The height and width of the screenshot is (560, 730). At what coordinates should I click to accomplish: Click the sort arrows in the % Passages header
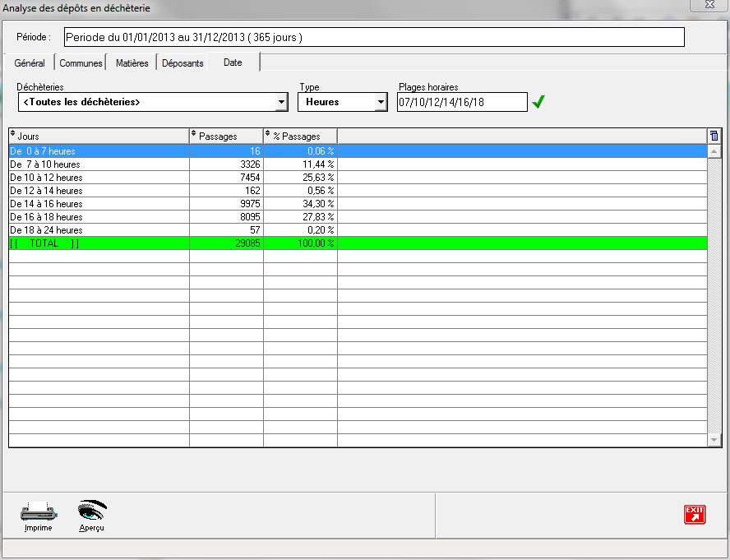click(x=268, y=135)
